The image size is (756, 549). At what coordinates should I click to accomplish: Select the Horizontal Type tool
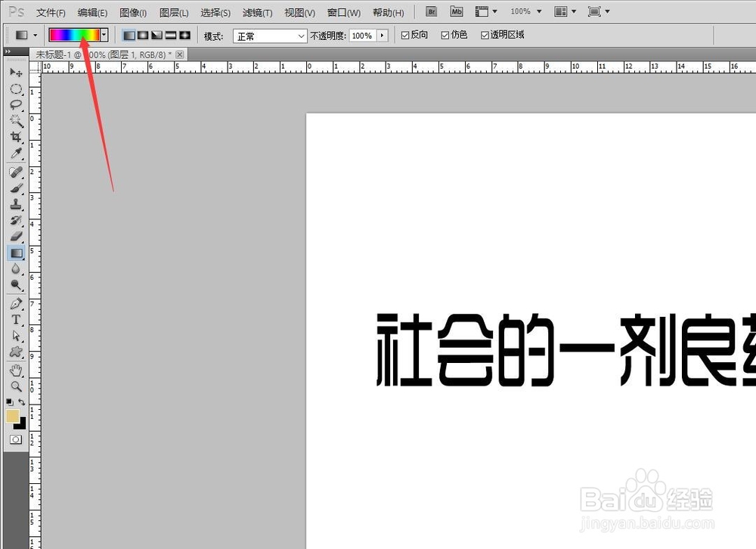coord(17,320)
